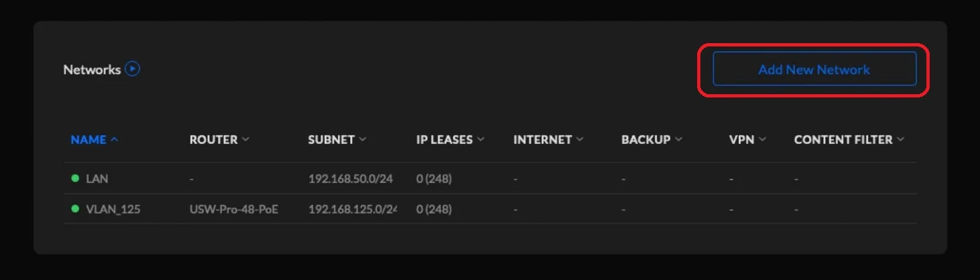Click the Networks section title
This screenshot has width=980, height=280.
click(x=91, y=69)
